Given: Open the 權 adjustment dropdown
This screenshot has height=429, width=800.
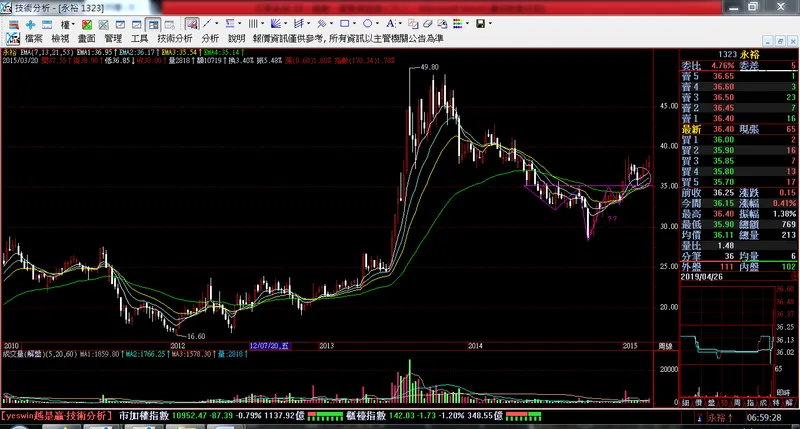Looking at the screenshot, I should 67,24.
